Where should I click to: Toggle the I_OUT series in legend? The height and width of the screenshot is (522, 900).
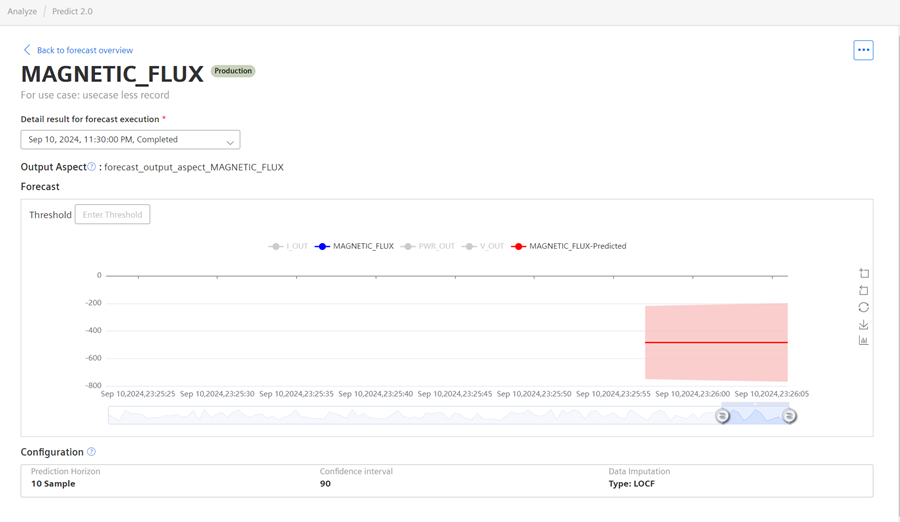pyautogui.click(x=288, y=246)
